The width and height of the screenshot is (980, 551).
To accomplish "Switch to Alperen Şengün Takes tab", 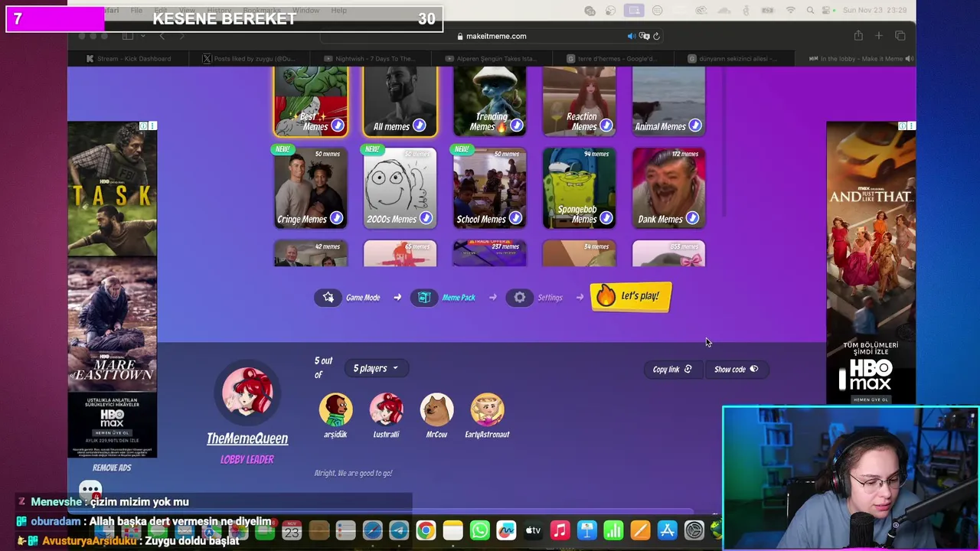I will tap(492, 59).
